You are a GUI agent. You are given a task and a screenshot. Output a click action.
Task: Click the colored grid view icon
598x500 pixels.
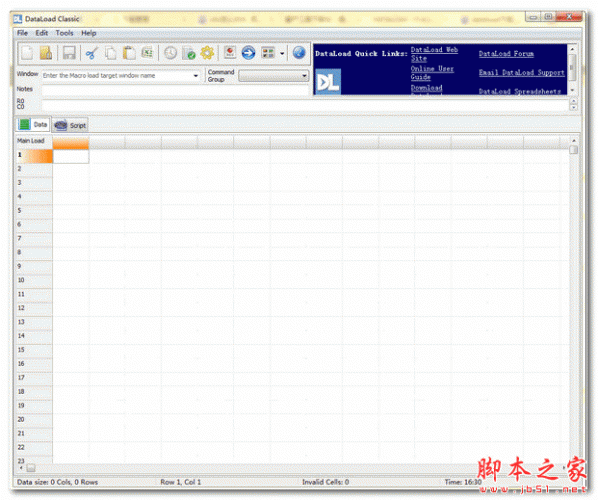[x=268, y=53]
